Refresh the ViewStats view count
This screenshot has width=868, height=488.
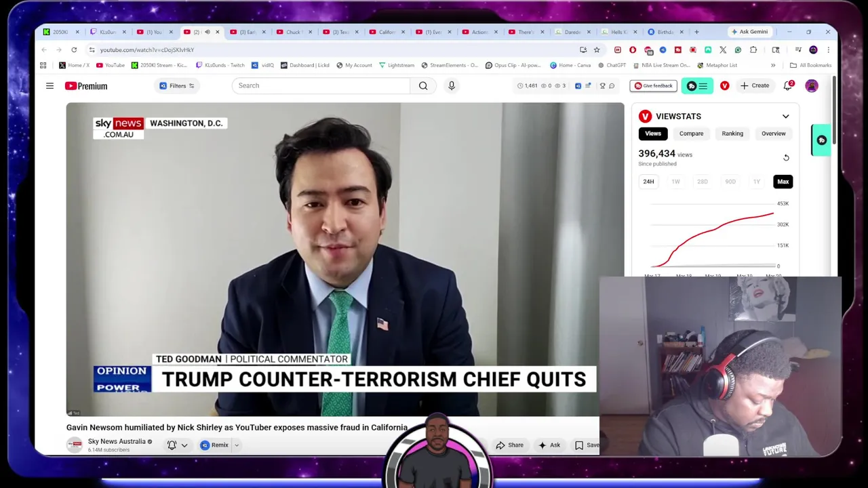(x=786, y=157)
